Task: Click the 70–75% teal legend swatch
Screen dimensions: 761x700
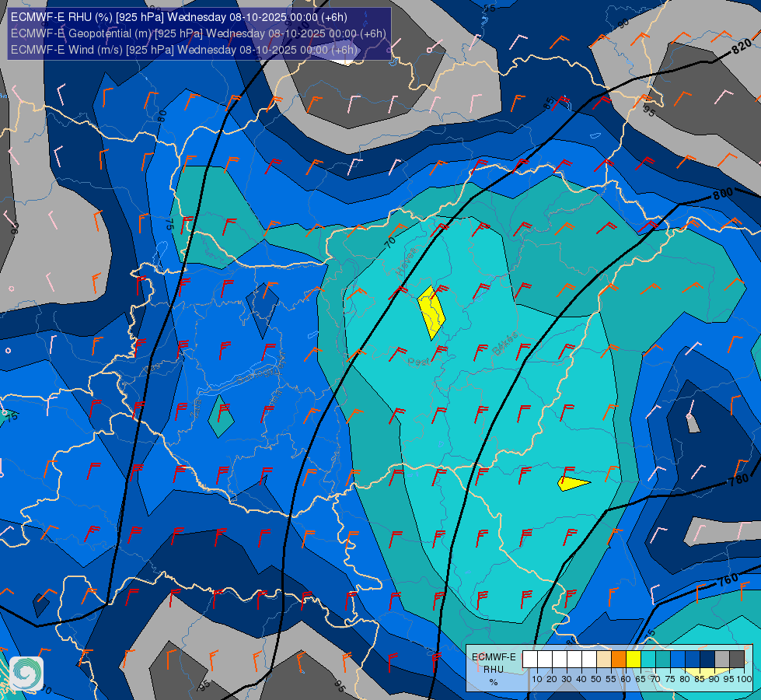Action: pos(663,660)
